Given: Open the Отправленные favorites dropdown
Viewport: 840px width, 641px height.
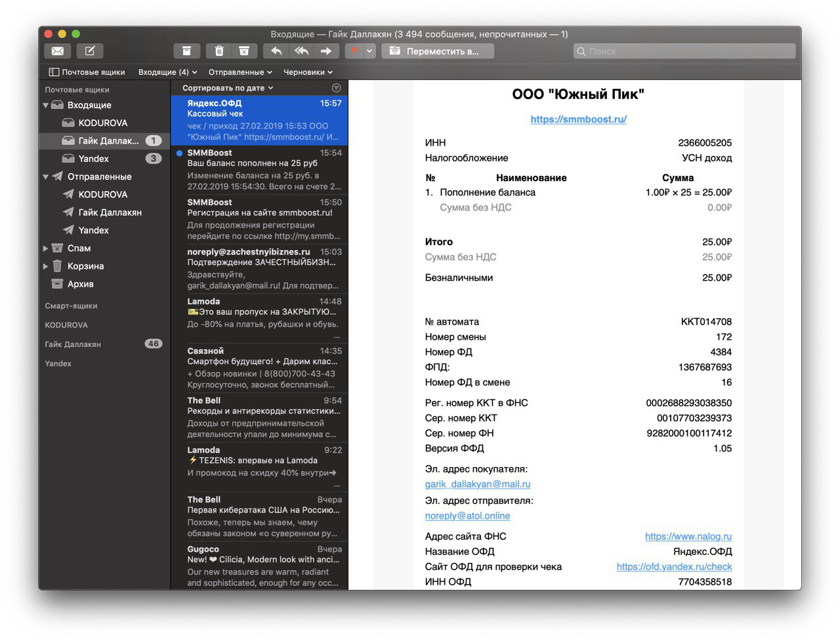Looking at the screenshot, I should (240, 72).
